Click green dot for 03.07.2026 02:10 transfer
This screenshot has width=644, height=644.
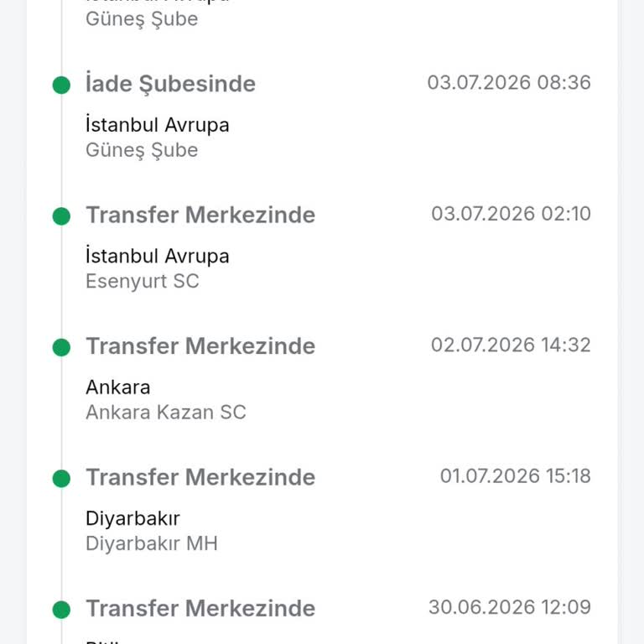coord(61,216)
